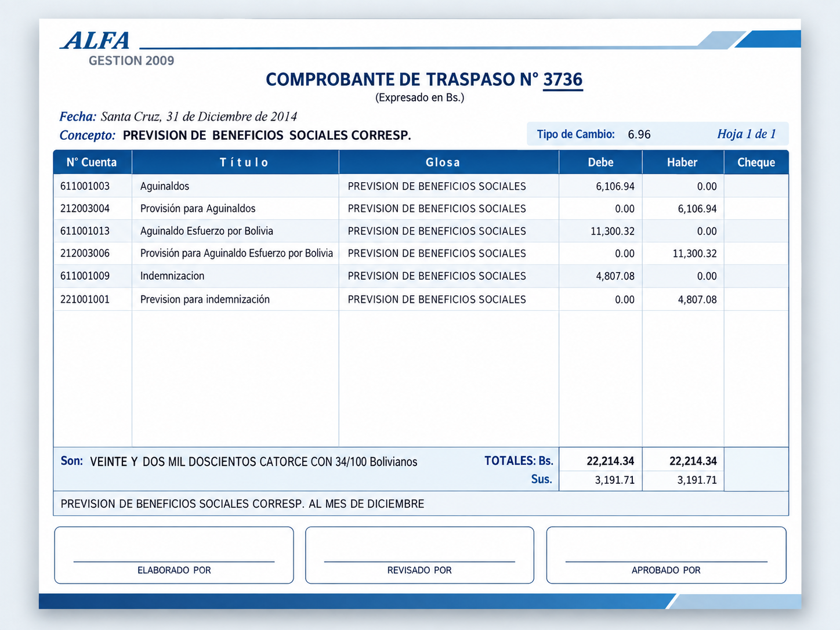Select account number 221001001
Screen dimensions: 840x630
pos(85,299)
